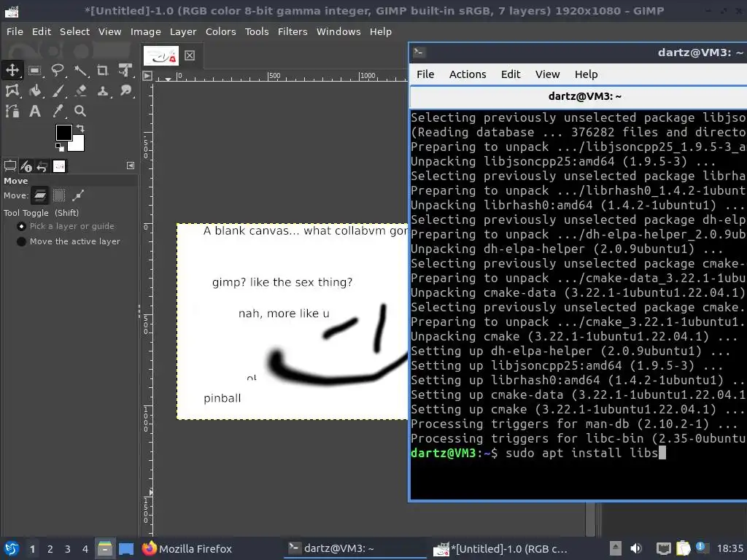Open GIMP Select menu
Screen dimensions: 747x560
click(75, 31)
